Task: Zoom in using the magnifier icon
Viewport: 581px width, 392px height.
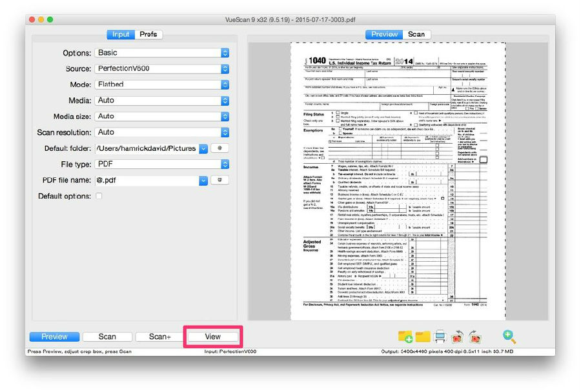Action: (509, 336)
